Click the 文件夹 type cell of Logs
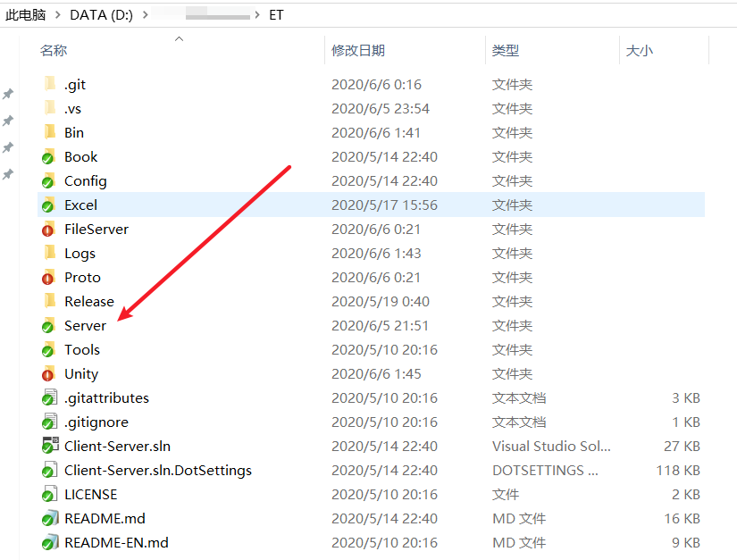737x560 pixels. coord(512,254)
